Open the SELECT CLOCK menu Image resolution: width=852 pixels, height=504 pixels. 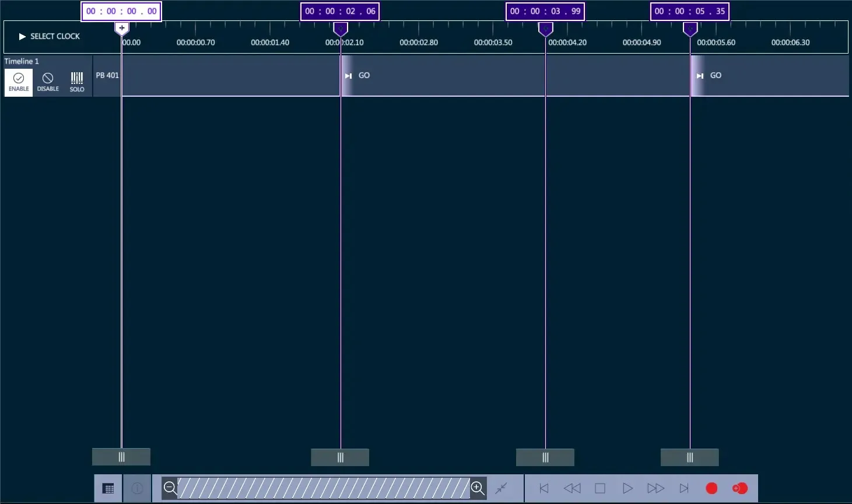point(50,36)
